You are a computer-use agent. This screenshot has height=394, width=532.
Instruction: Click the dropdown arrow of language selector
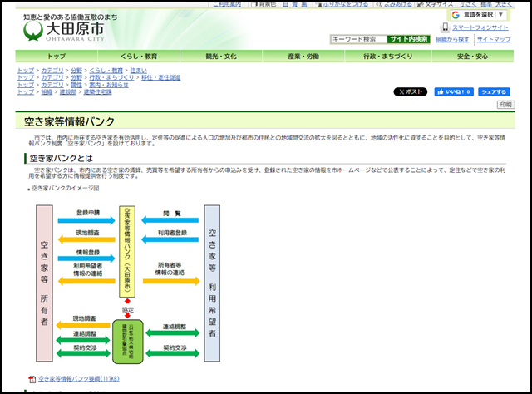(500, 15)
